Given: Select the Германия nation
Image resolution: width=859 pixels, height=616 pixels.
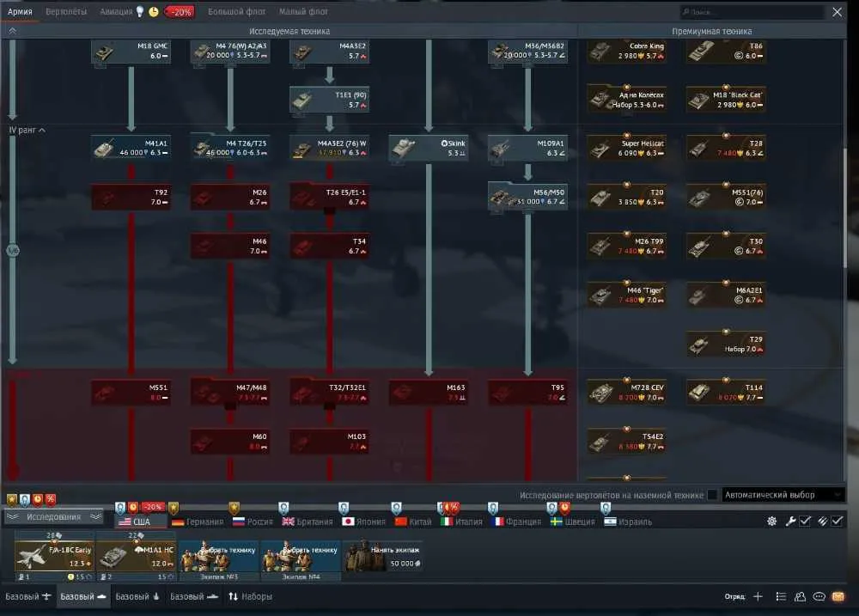Looking at the screenshot, I should coord(198,521).
